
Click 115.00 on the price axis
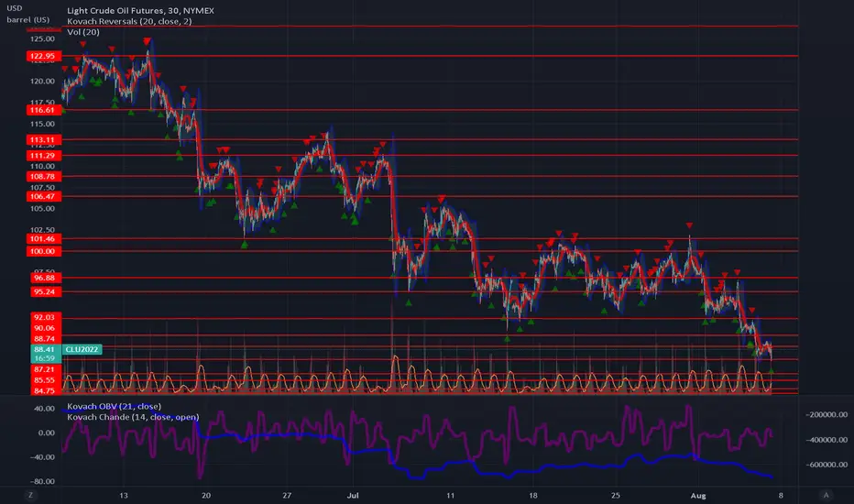(x=42, y=124)
